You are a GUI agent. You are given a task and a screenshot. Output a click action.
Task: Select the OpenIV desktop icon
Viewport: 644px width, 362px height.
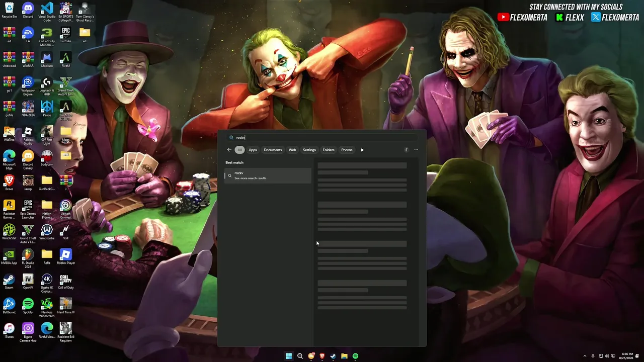[28, 281]
